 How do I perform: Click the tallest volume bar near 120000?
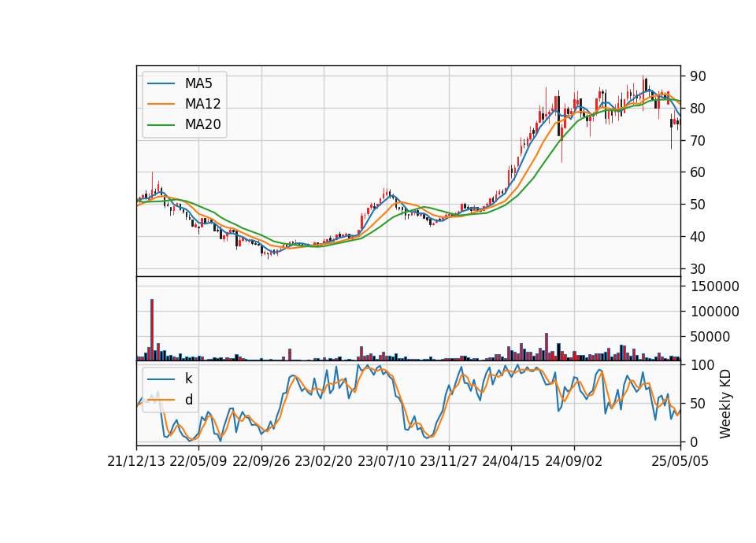(x=152, y=330)
